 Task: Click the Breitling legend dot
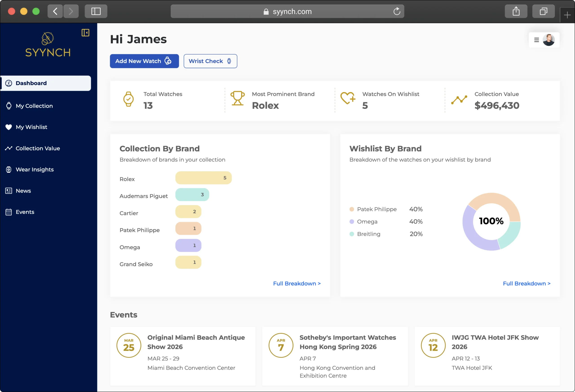352,234
